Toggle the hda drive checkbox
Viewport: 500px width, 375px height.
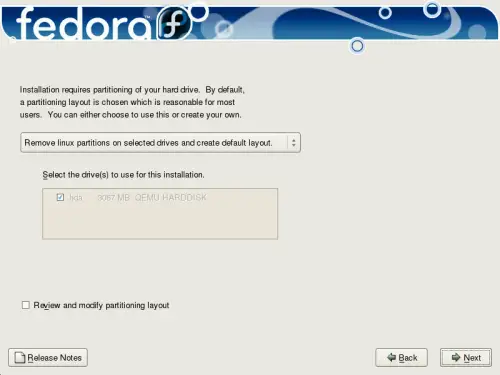[x=60, y=197]
